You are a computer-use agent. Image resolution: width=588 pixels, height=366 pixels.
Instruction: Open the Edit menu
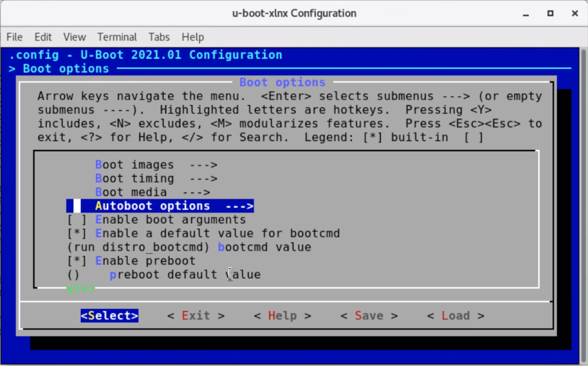pos(43,37)
